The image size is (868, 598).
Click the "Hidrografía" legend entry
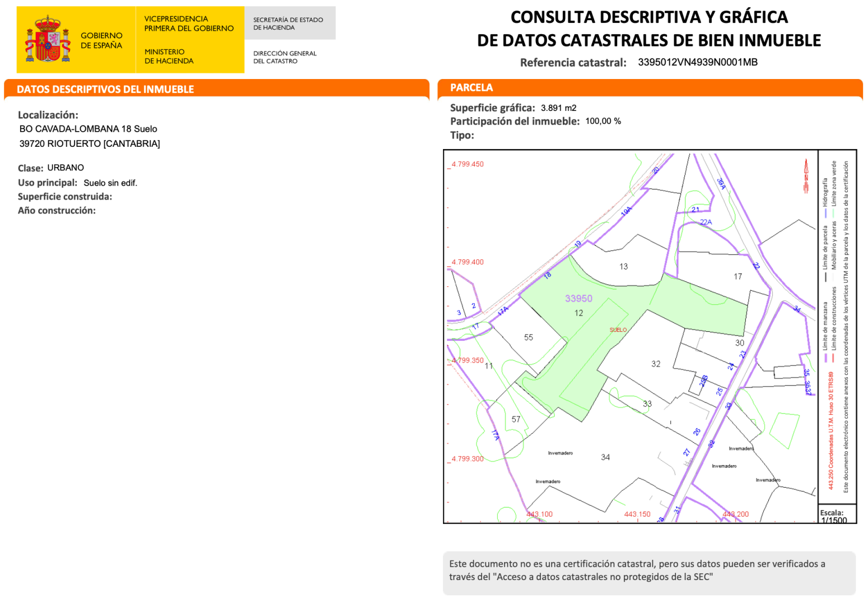[825, 198]
